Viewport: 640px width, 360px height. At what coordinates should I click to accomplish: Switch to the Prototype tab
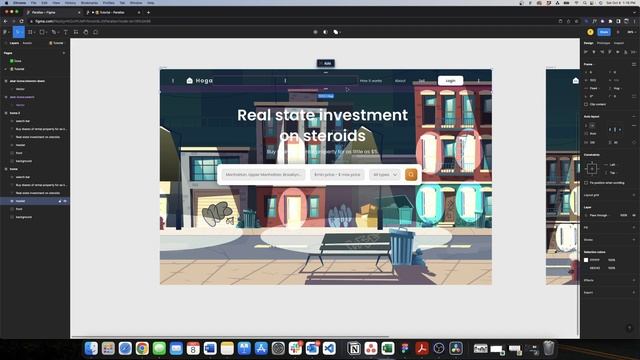[x=604, y=43]
